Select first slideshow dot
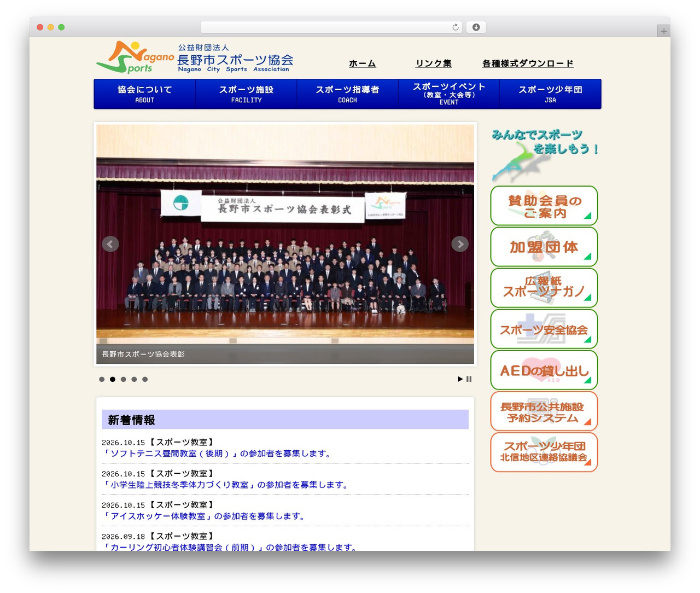 (102, 379)
